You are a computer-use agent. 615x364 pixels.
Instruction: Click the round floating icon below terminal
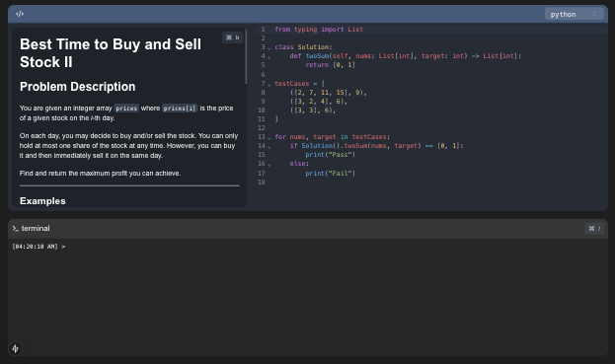(15, 348)
